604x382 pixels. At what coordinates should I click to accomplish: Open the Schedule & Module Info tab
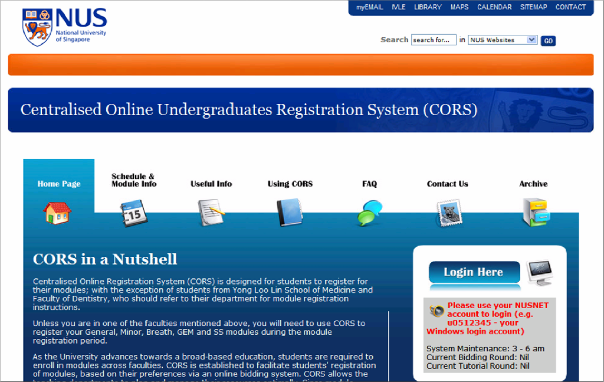point(134,180)
